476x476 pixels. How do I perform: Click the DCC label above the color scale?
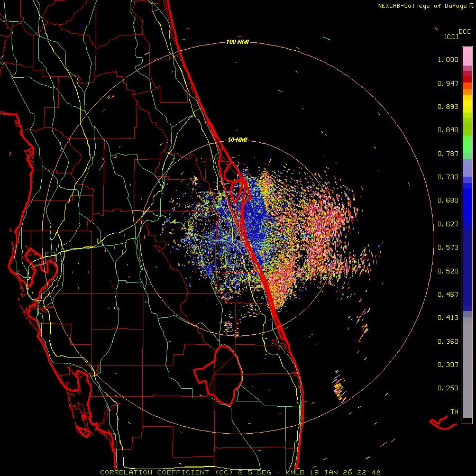tap(464, 32)
